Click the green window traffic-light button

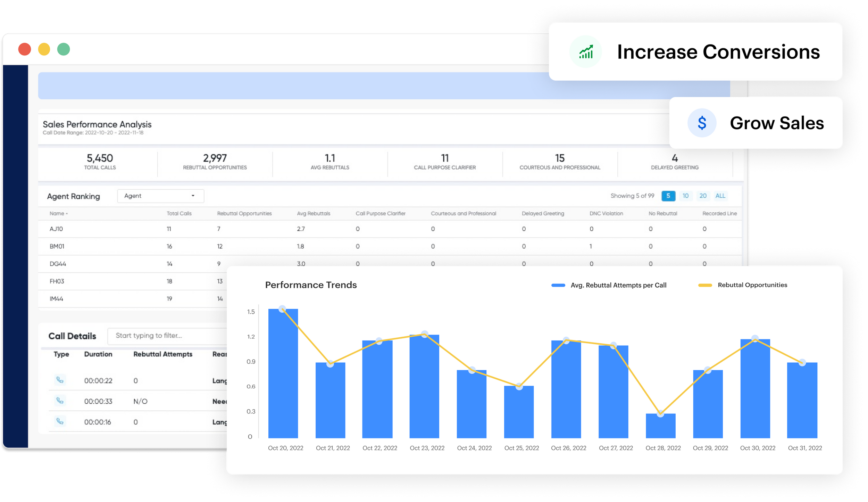click(64, 49)
